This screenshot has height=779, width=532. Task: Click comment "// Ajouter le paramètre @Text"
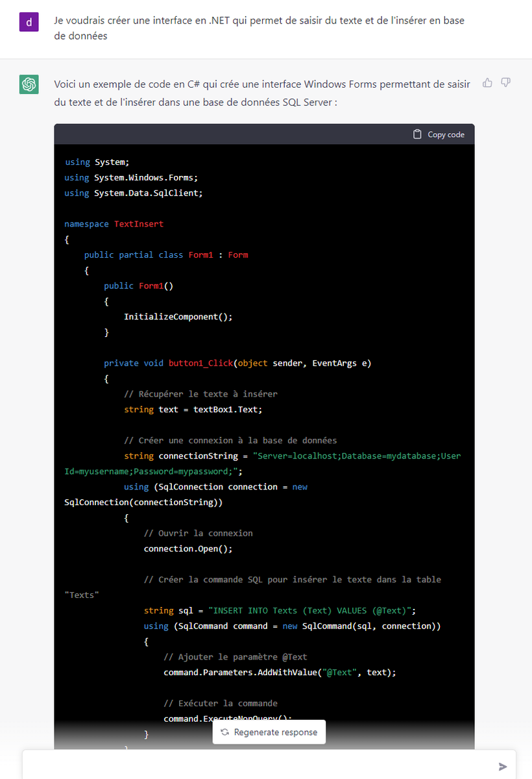pos(236,657)
